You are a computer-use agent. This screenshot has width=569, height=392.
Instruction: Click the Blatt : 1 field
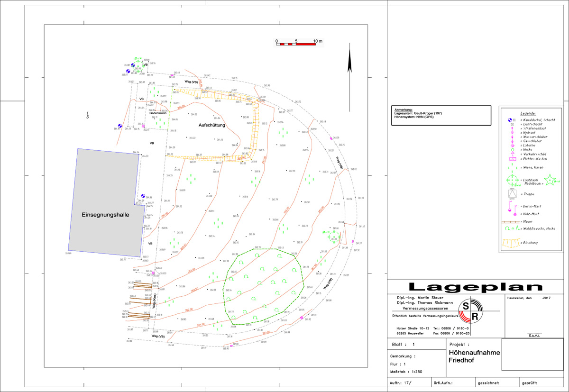tap(404, 345)
